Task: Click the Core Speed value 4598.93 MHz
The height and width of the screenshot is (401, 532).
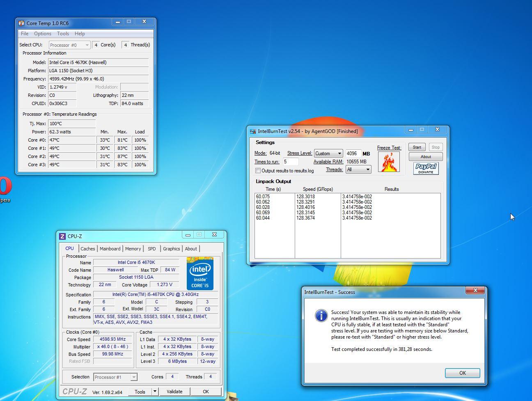Action: [113, 339]
